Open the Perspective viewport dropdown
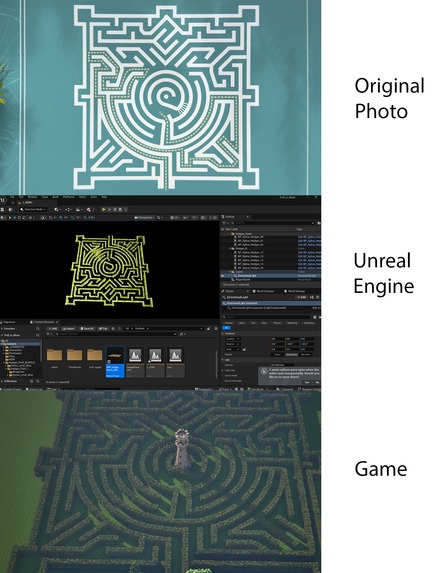444x573 pixels. point(144,217)
